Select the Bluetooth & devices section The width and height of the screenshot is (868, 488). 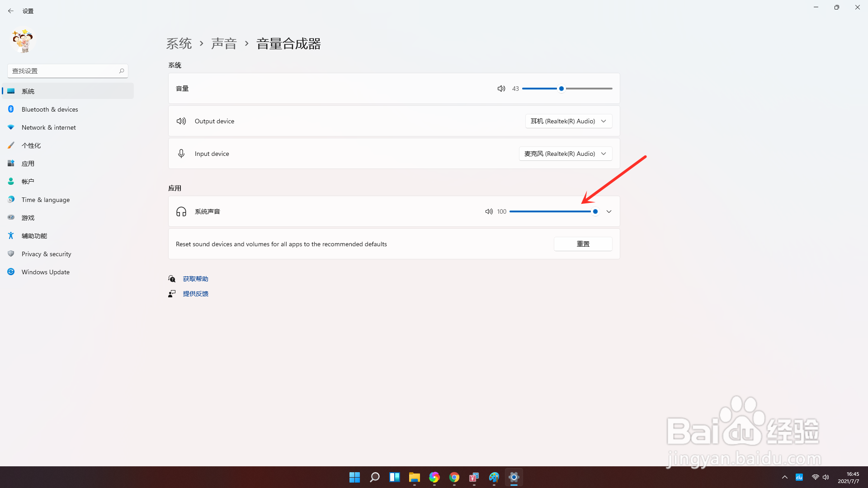50,109
